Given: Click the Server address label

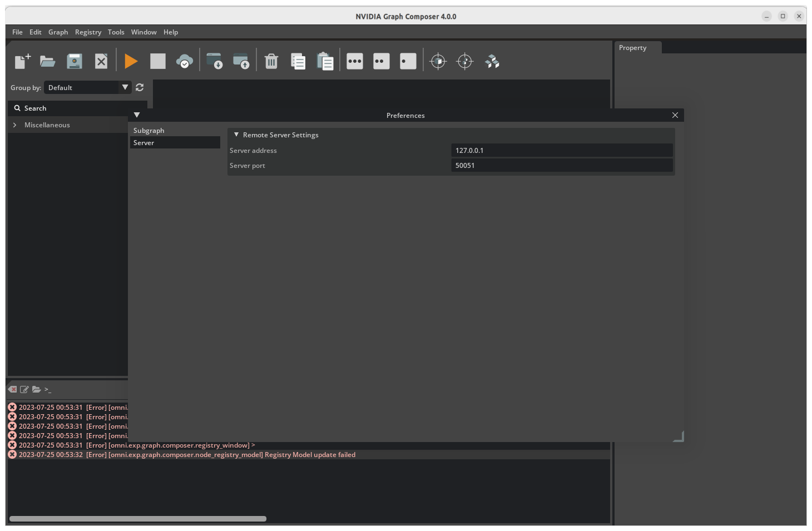Looking at the screenshot, I should tap(253, 150).
